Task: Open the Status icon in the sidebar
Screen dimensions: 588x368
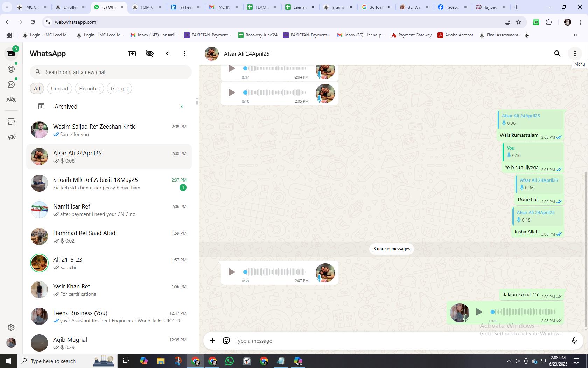Action: [x=11, y=69]
